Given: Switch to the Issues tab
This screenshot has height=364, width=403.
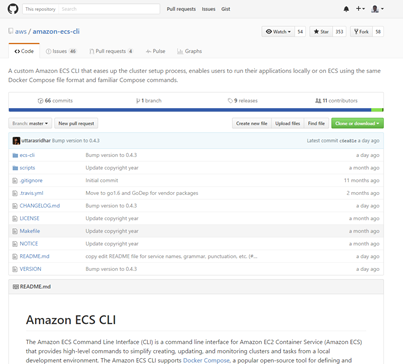Looking at the screenshot, I should coord(61,51).
